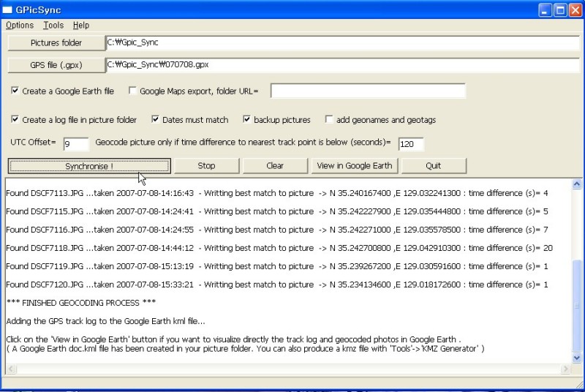Click horizontal scrollbar right arrow
Screen dimensions: 585x392
[566, 369]
